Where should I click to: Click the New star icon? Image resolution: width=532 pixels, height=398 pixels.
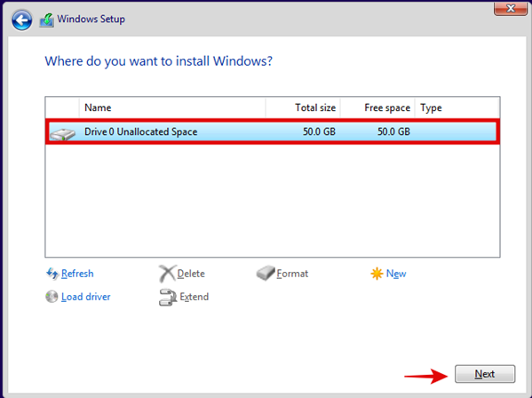tap(377, 274)
